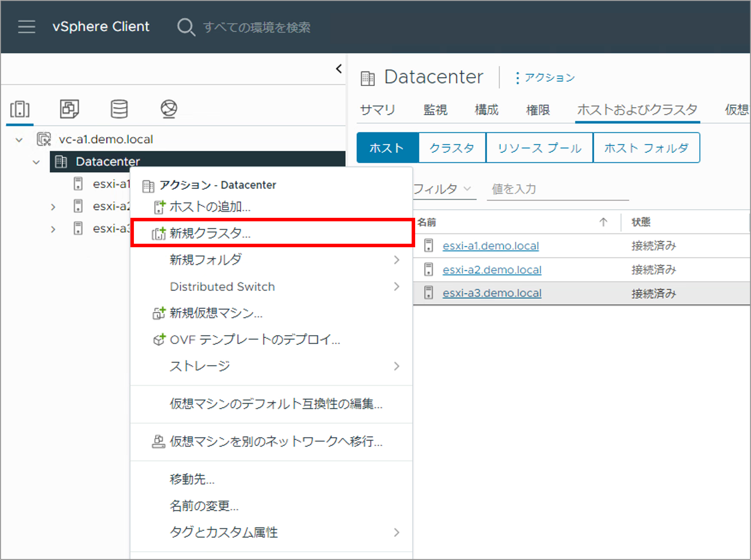Select the ホスト view button
This screenshot has height=560, width=751.
(387, 148)
